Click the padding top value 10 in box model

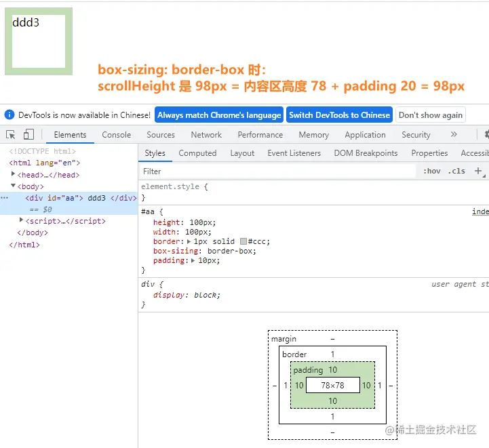coord(333,370)
